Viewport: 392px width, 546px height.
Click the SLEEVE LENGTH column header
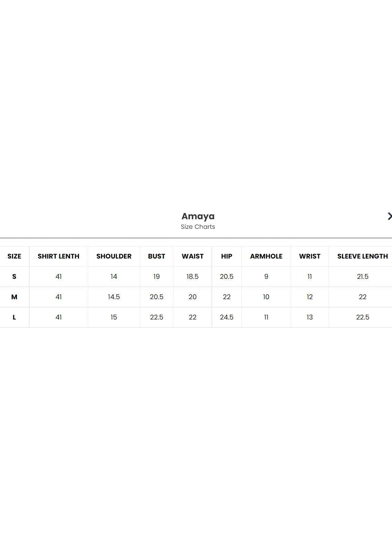pyautogui.click(x=362, y=256)
